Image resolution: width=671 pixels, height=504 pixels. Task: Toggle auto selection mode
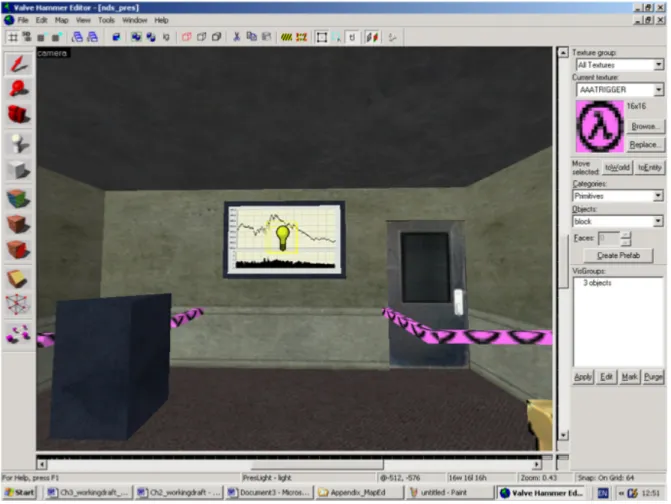337,38
